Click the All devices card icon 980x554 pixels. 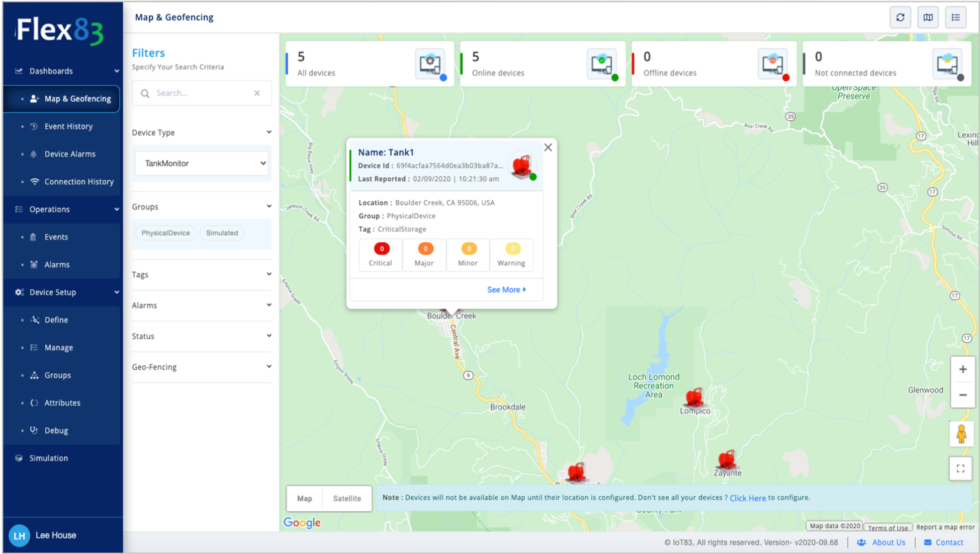click(x=431, y=64)
